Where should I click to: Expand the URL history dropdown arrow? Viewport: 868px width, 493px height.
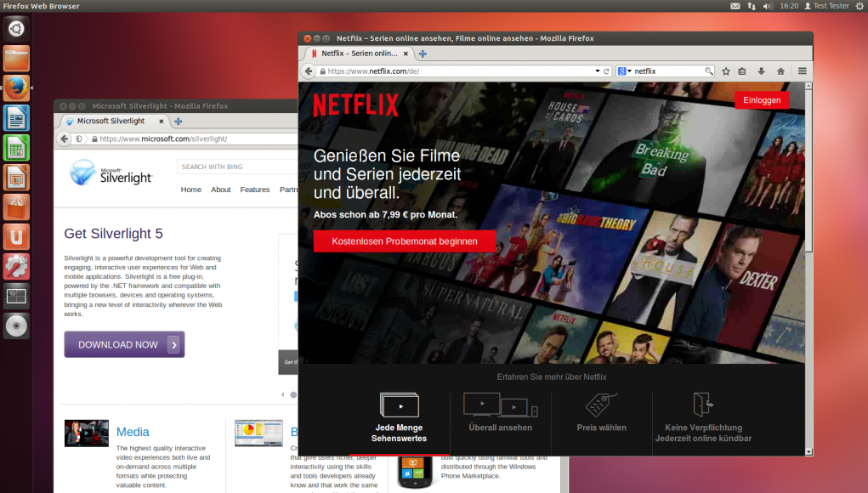coord(597,71)
